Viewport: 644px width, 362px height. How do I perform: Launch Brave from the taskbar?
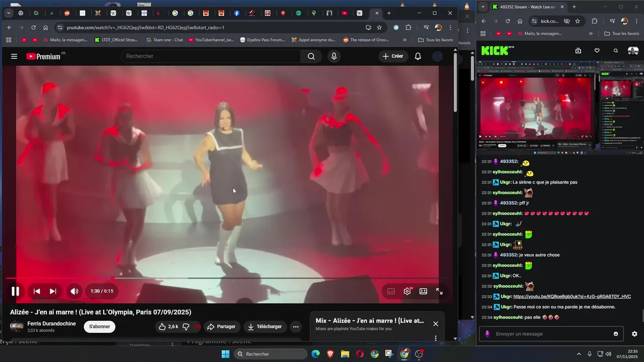[x=330, y=354]
